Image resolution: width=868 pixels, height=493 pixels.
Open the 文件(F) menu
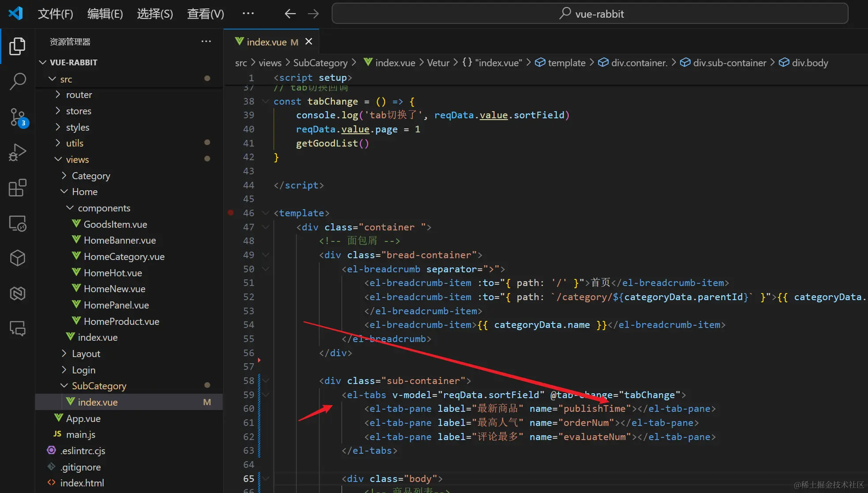click(55, 14)
